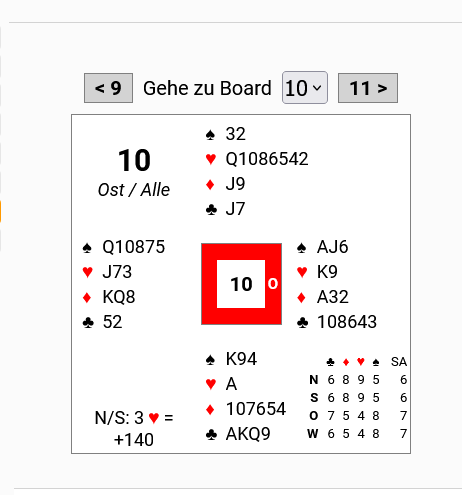
Task: Click the club column header in table
Action: [x=330, y=362]
